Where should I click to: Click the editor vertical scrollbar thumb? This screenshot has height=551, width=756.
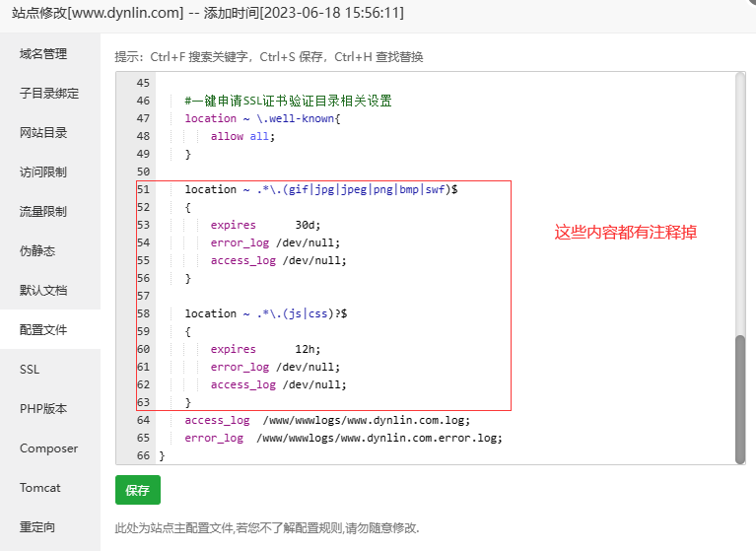pos(740,399)
